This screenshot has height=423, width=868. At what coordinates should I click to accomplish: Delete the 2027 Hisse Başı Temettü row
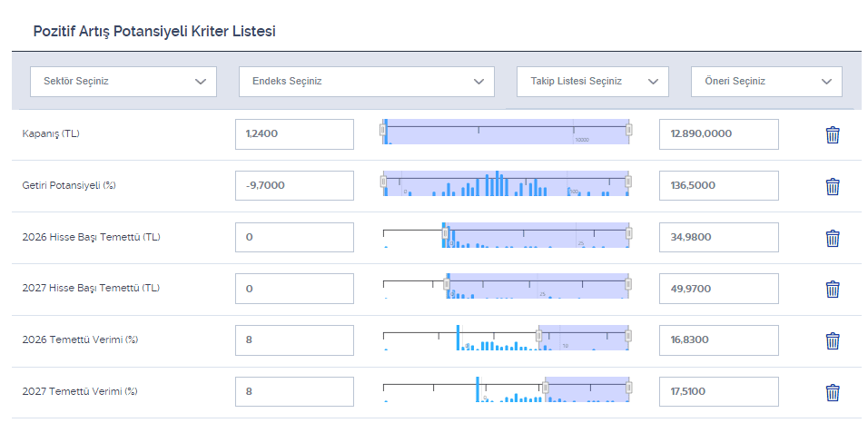(832, 290)
